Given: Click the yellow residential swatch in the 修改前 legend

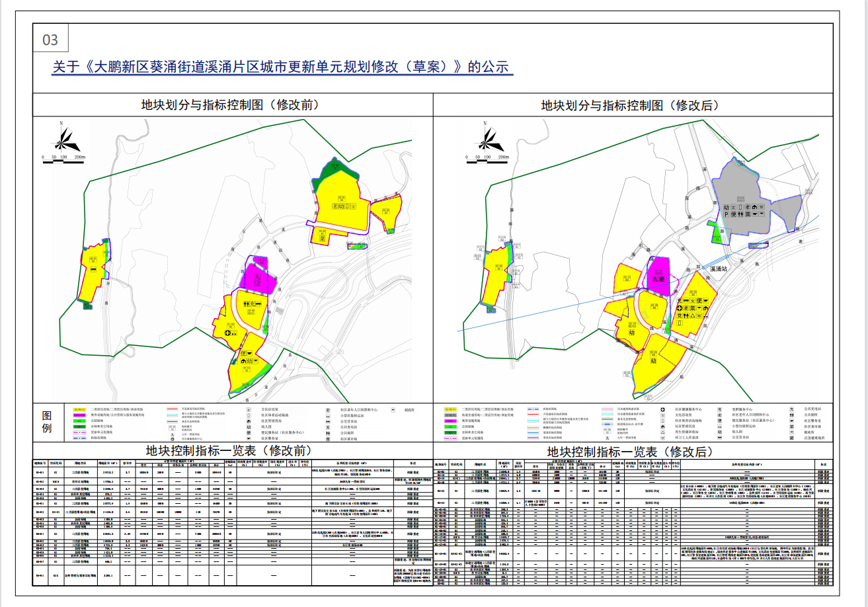Looking at the screenshot, I should pyautogui.click(x=81, y=410).
